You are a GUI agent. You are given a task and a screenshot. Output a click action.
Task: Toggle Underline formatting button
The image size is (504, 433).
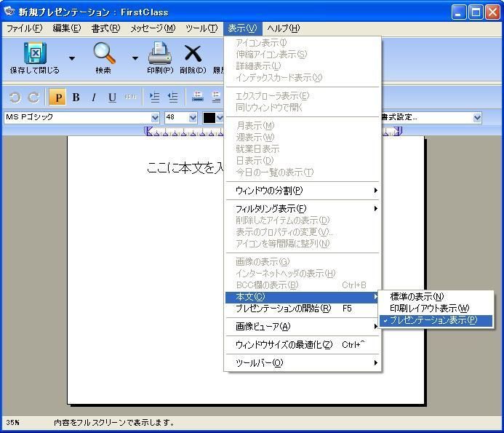pyautogui.click(x=112, y=98)
